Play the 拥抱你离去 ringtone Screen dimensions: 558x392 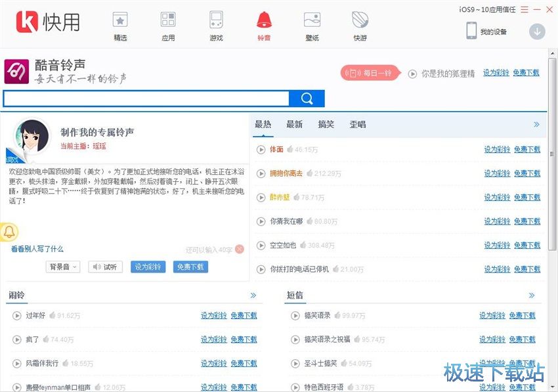[261, 173]
